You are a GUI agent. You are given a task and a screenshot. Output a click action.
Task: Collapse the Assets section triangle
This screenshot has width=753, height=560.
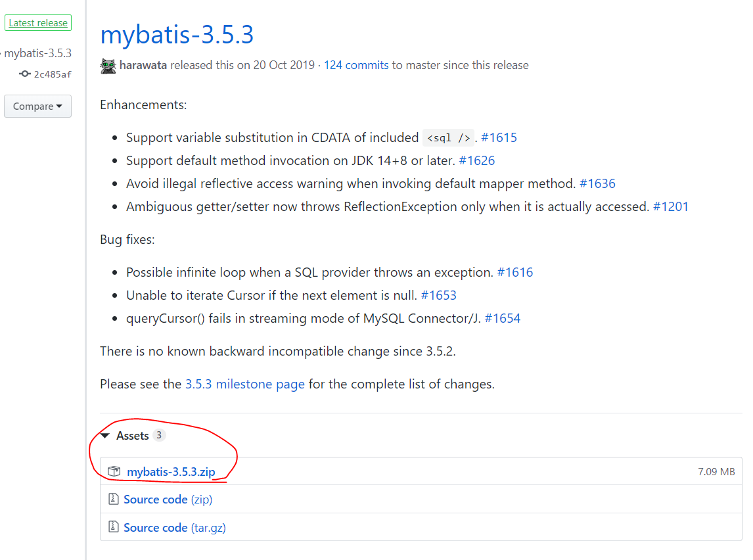click(x=105, y=436)
